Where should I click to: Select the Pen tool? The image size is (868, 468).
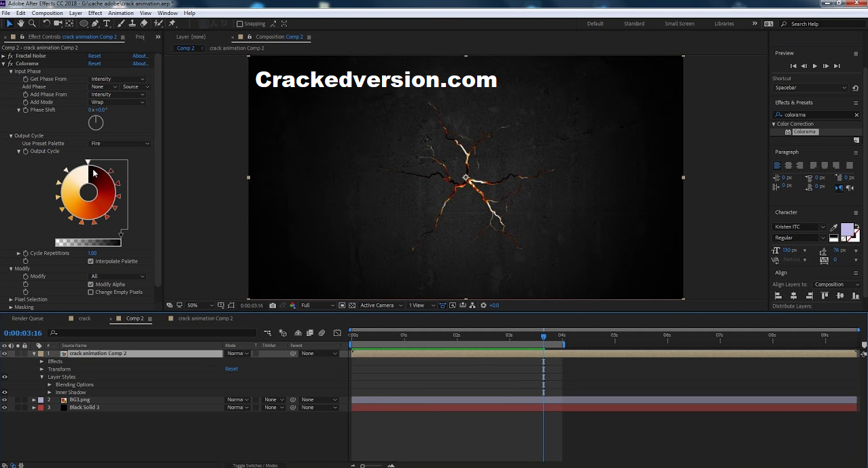pos(95,24)
